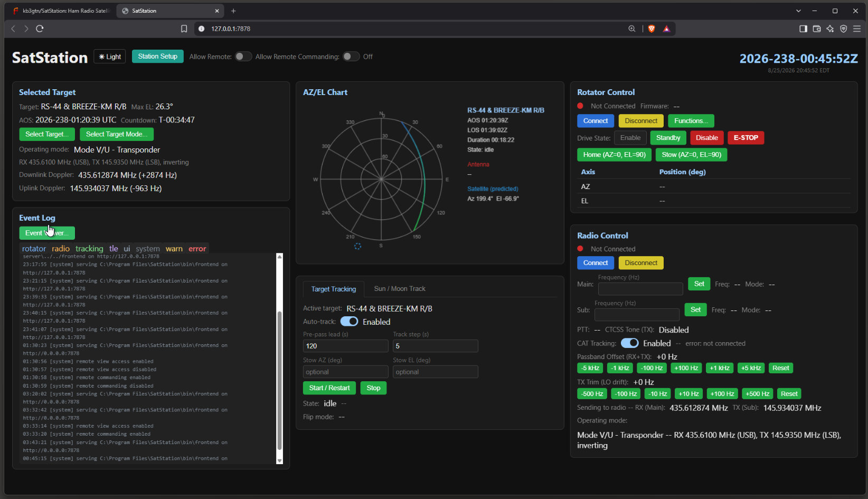Screen dimensions: 868x499
Task: Filter event log by ui
Action: click(127, 248)
